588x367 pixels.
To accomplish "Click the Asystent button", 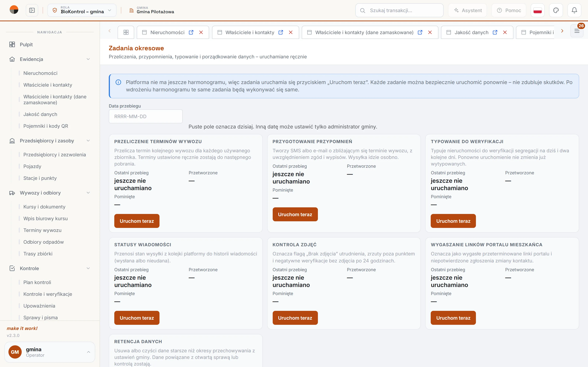I will (467, 10).
